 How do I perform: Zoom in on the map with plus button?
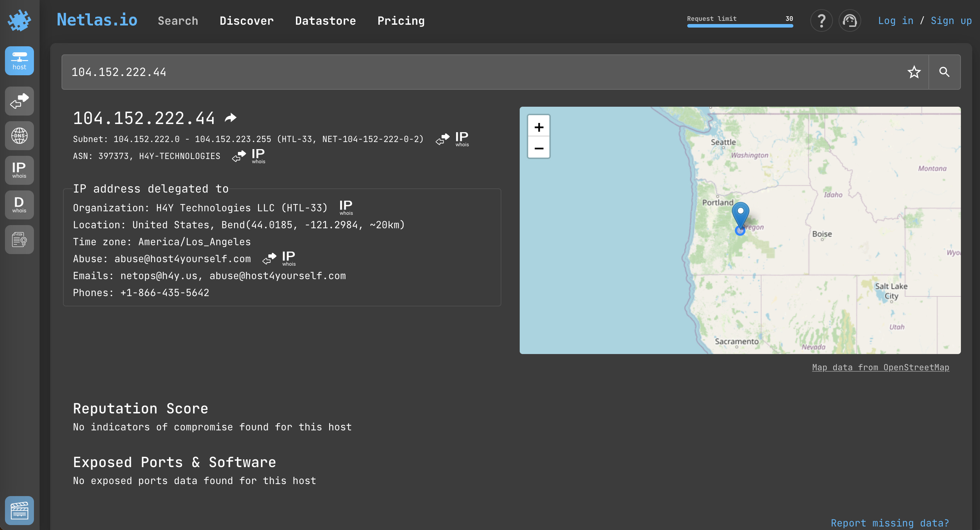click(x=539, y=126)
